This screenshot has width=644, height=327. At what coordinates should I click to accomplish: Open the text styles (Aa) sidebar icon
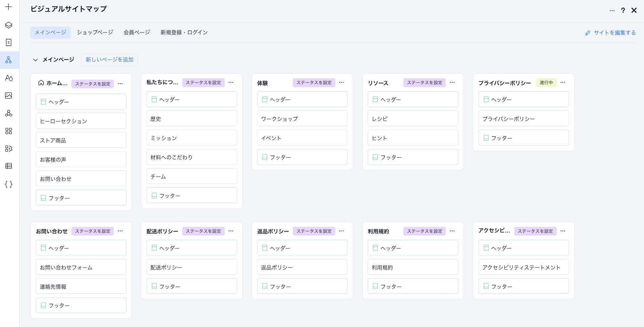(x=9, y=78)
